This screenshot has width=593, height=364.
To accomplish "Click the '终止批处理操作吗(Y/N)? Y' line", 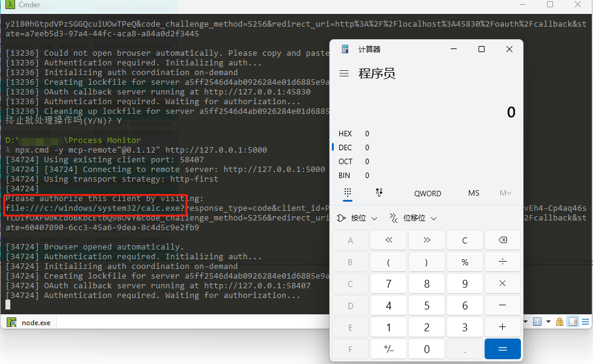I will tap(64, 121).
